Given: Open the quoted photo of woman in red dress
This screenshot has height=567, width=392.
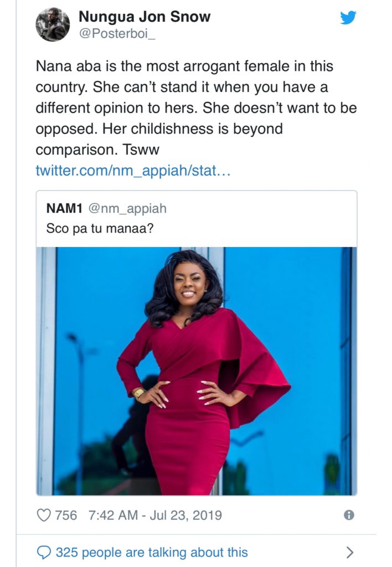Looking at the screenshot, I should point(197,371).
